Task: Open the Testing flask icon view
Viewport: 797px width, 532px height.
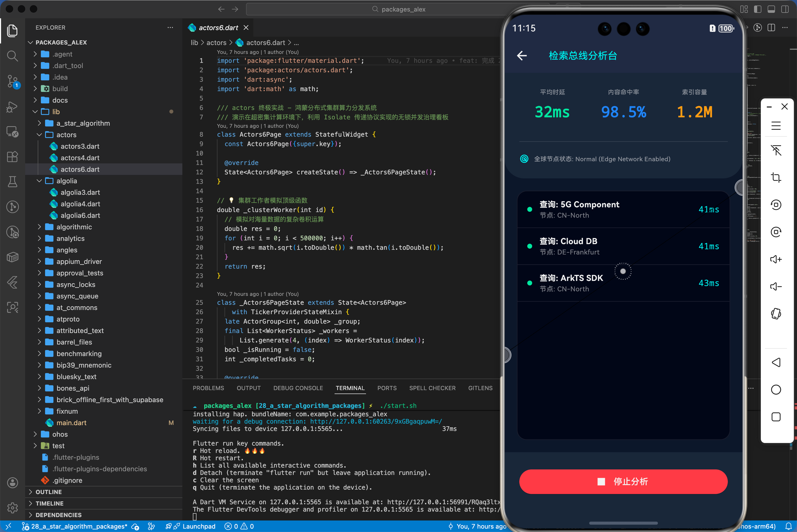Action: pyautogui.click(x=13, y=182)
